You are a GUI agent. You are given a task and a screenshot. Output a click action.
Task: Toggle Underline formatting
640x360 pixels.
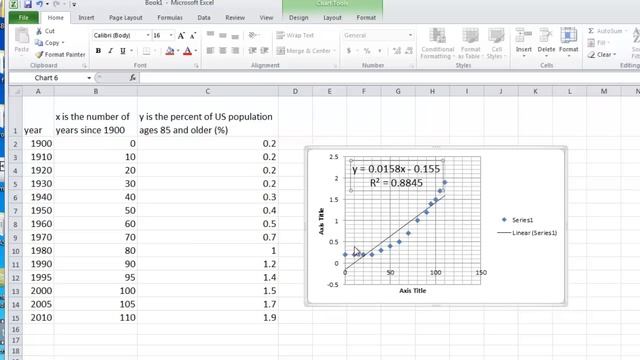click(122, 51)
